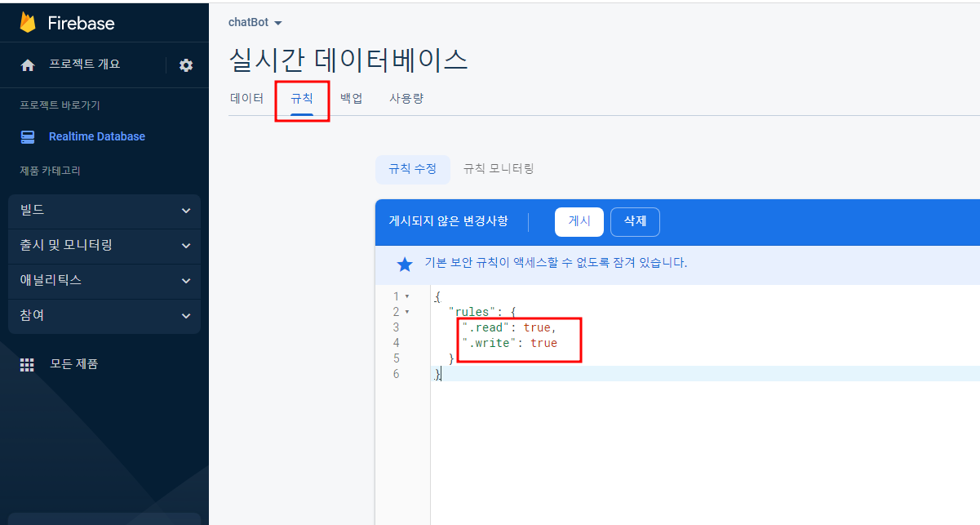Click the home icon beside 프로젝트 개요
The width and height of the screenshot is (980, 525).
(x=28, y=65)
